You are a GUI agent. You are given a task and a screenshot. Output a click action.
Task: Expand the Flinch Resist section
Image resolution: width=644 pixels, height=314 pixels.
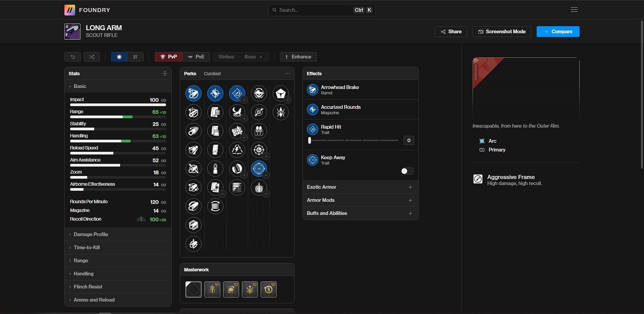pos(118,287)
